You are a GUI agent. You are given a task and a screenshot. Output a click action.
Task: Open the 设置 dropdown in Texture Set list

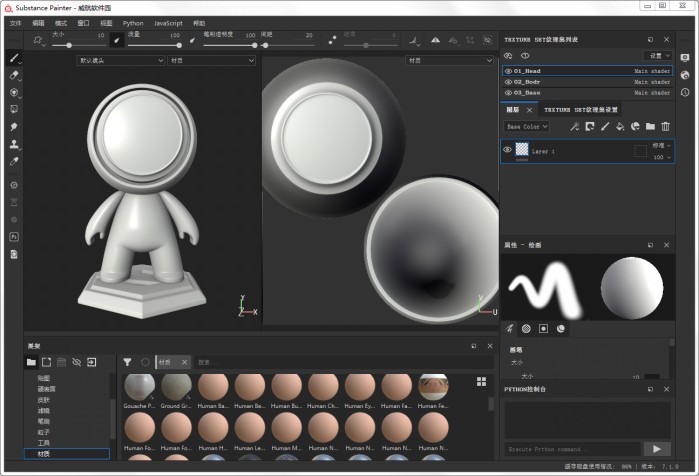[658, 56]
